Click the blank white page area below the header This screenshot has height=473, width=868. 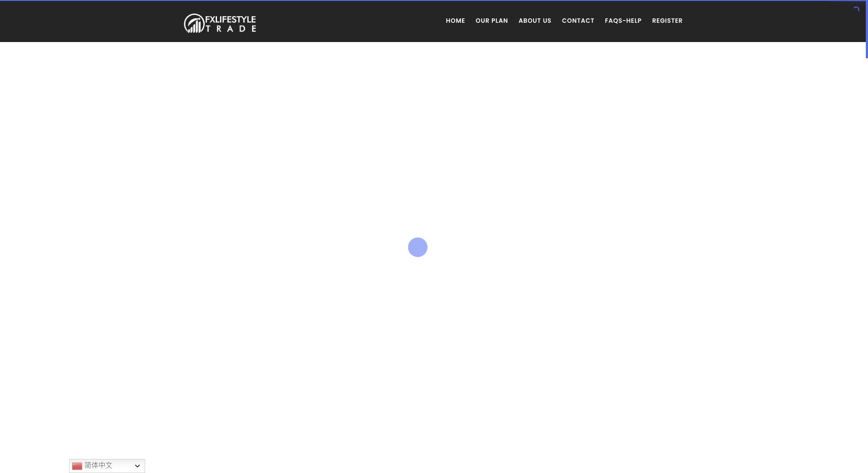click(x=263, y=153)
